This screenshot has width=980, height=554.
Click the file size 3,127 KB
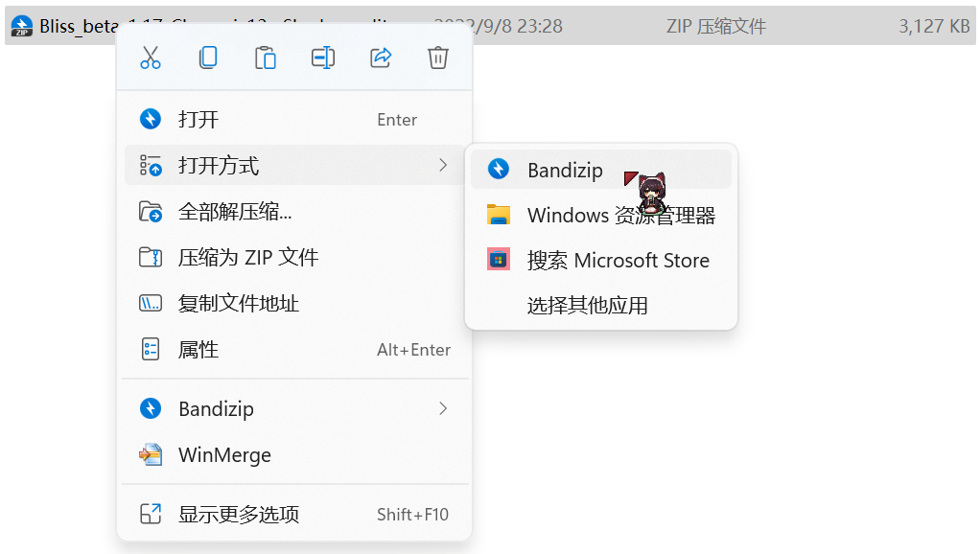click(x=934, y=26)
